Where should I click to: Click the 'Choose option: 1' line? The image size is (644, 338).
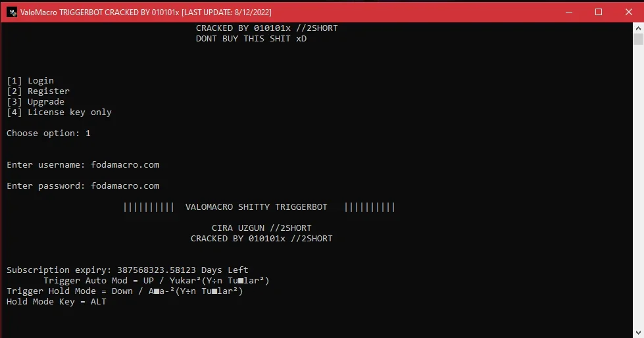[49, 133]
